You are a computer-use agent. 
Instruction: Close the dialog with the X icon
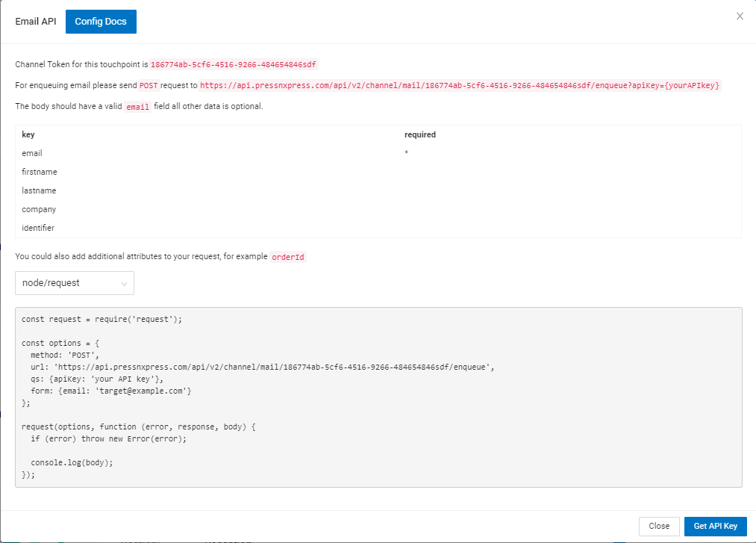pos(740,16)
